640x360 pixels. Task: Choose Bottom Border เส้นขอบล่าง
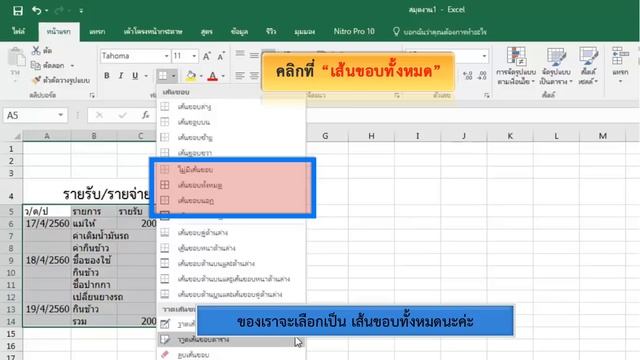231,107
